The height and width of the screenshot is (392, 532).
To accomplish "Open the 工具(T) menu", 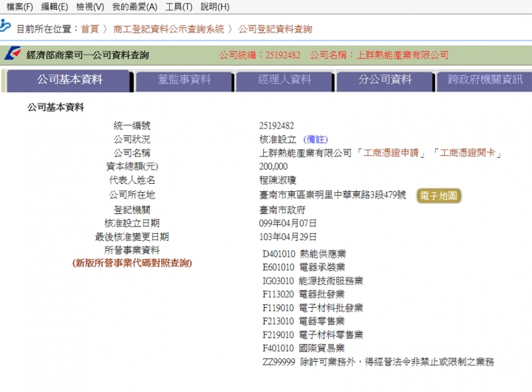I will point(179,7).
